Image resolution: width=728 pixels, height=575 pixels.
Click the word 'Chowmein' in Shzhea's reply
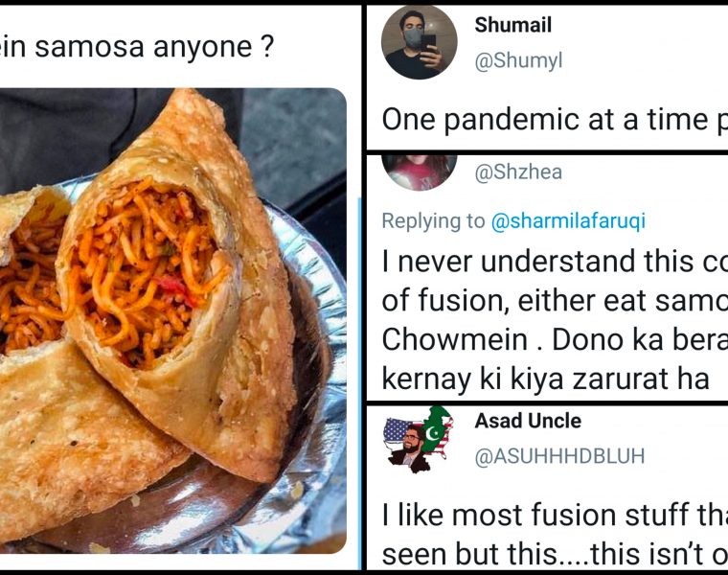click(455, 340)
